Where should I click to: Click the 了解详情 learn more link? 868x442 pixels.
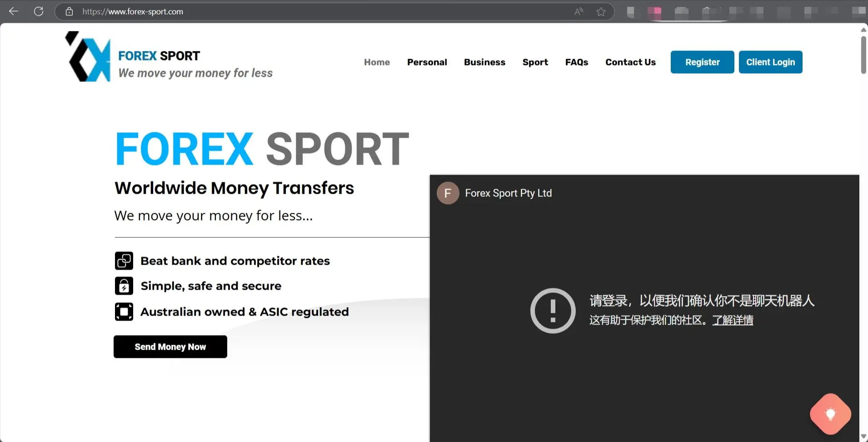click(733, 320)
